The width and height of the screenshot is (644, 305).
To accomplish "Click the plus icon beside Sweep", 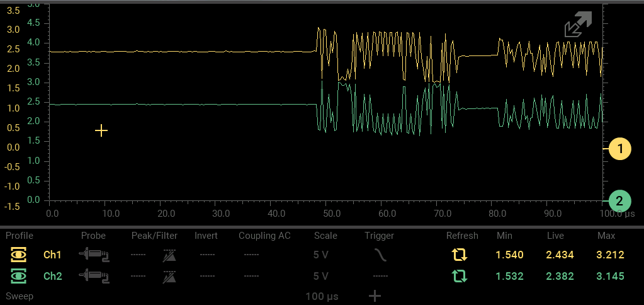I will (375, 296).
